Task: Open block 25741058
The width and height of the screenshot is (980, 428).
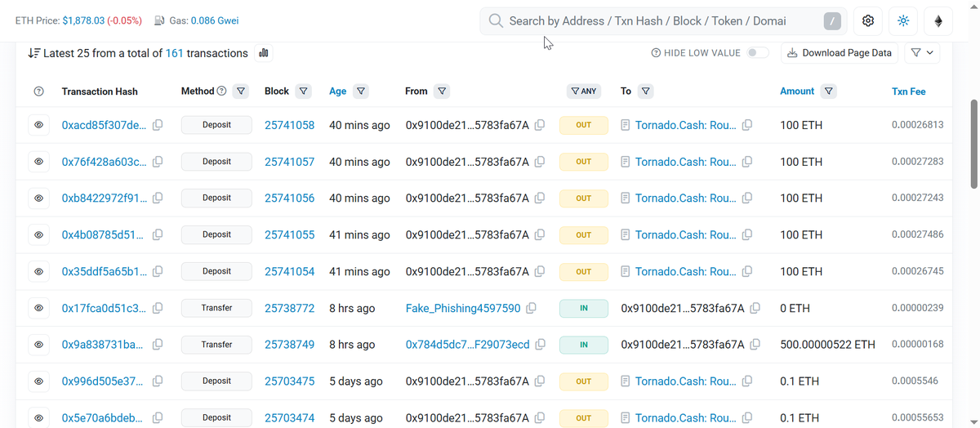Action: [x=289, y=125]
